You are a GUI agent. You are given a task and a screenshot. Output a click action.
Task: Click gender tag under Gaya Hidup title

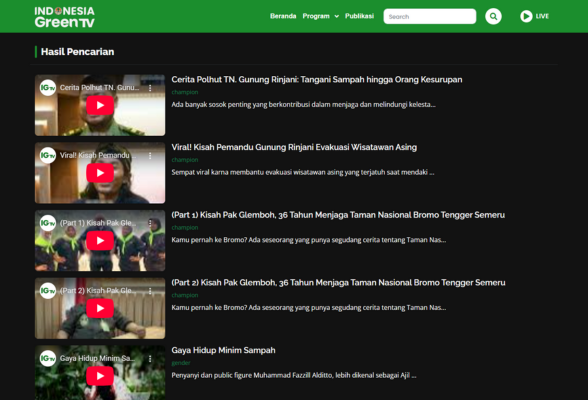click(181, 363)
